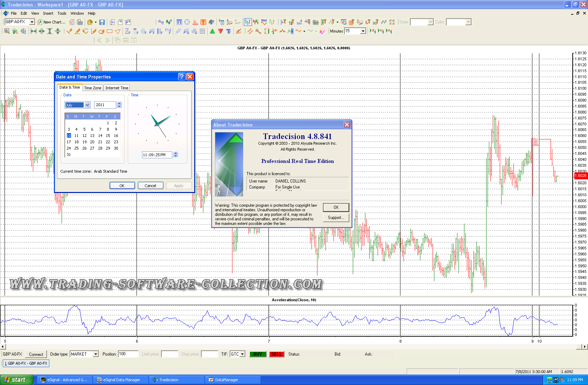The height and width of the screenshot is (385, 588).
Task: Switch to the weekly period icon
Action: (381, 31)
